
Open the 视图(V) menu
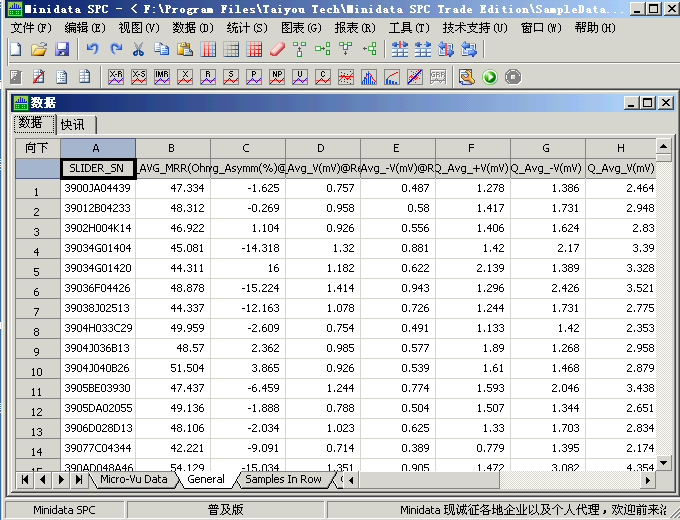[x=139, y=28]
